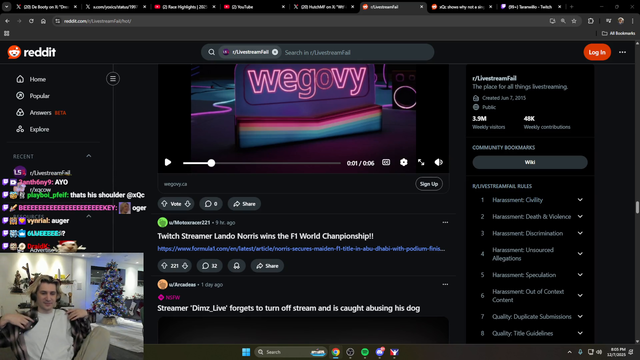
Task: Click the search magnifier icon in Reddit search bar
Action: [211, 52]
